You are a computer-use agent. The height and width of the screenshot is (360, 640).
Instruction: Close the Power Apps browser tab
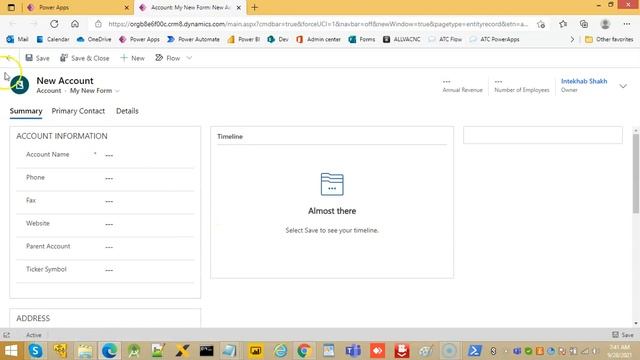click(127, 7)
